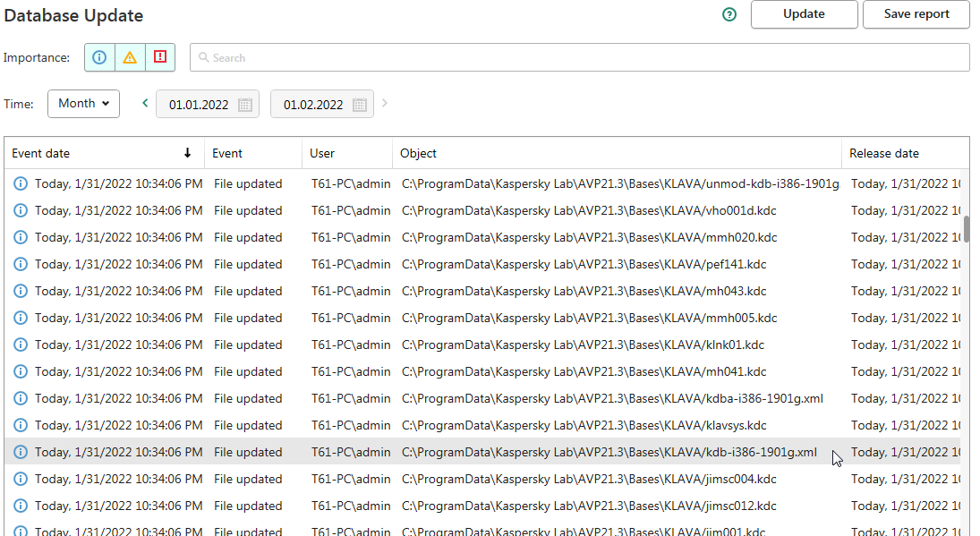The height and width of the screenshot is (536, 980).
Task: Click info icon of mmh020.kdc row
Action: (x=21, y=237)
